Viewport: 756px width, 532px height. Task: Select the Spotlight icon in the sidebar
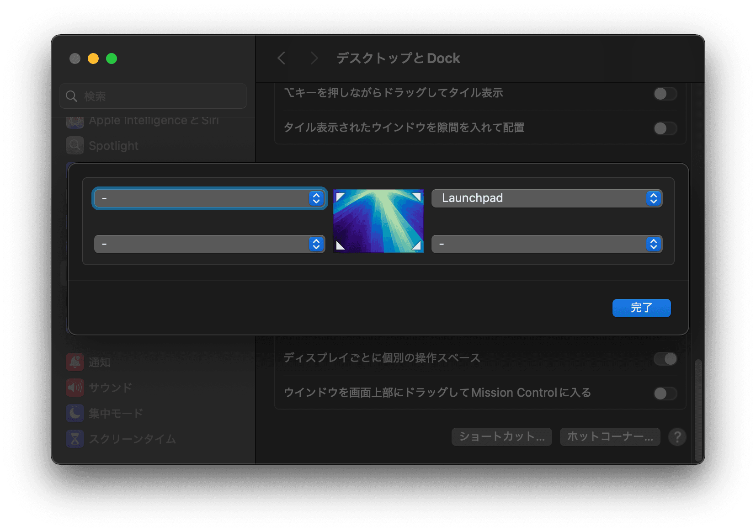[75, 145]
